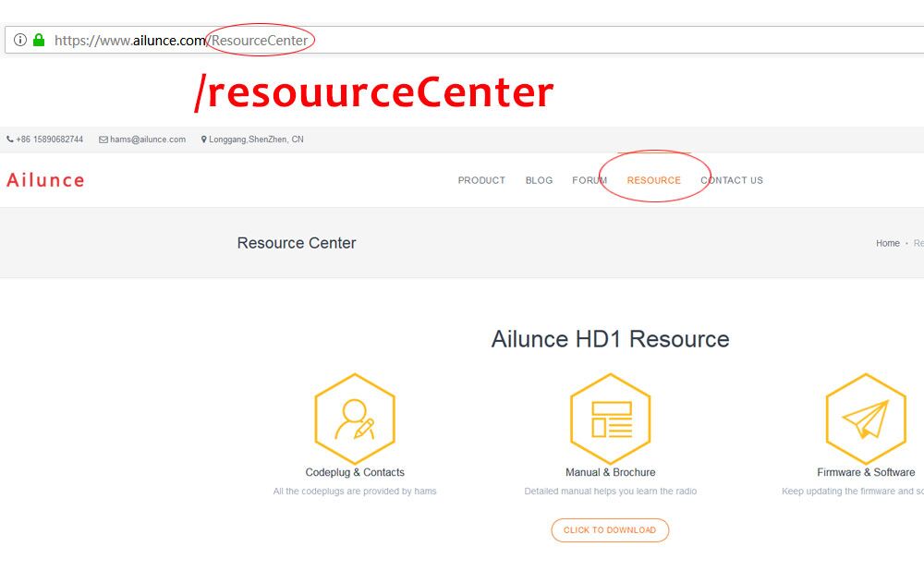The image size is (924, 571).
Task: Open the RESOURCE menu item
Action: [653, 180]
